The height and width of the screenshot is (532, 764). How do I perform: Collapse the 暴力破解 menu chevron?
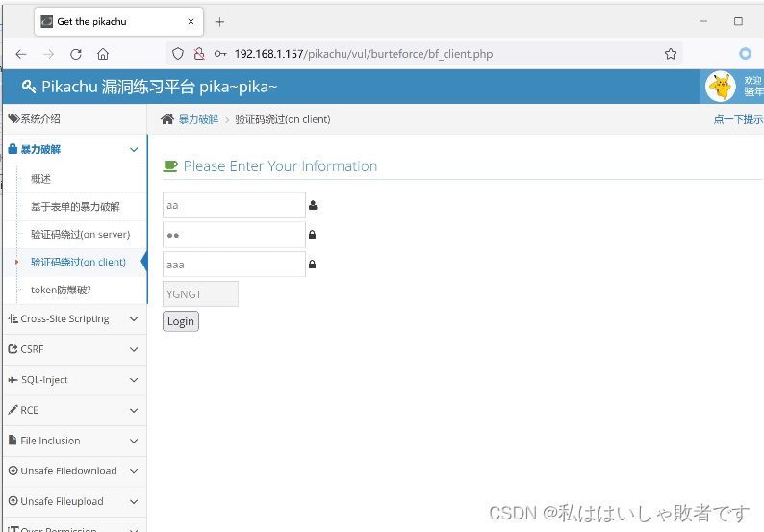click(134, 149)
